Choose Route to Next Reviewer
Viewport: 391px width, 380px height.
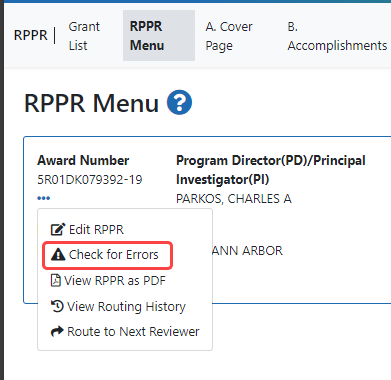pos(125,332)
